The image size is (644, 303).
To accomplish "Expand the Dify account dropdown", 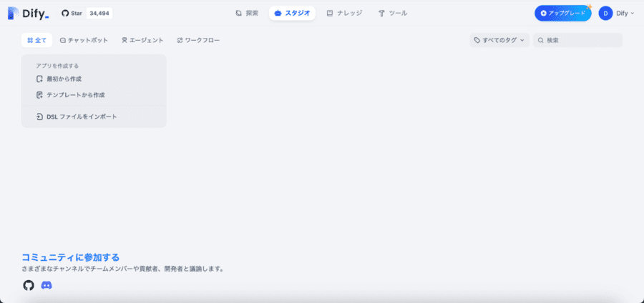I will point(625,13).
